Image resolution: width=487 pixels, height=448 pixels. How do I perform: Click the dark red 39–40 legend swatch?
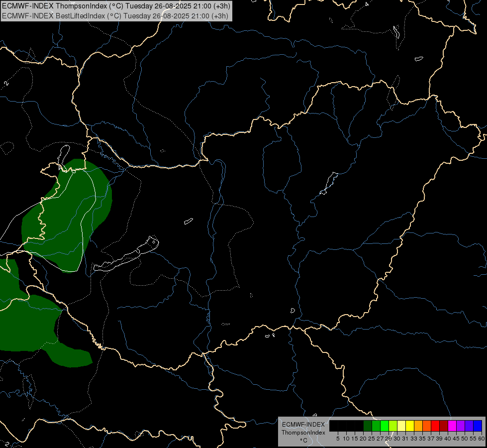pos(444,426)
